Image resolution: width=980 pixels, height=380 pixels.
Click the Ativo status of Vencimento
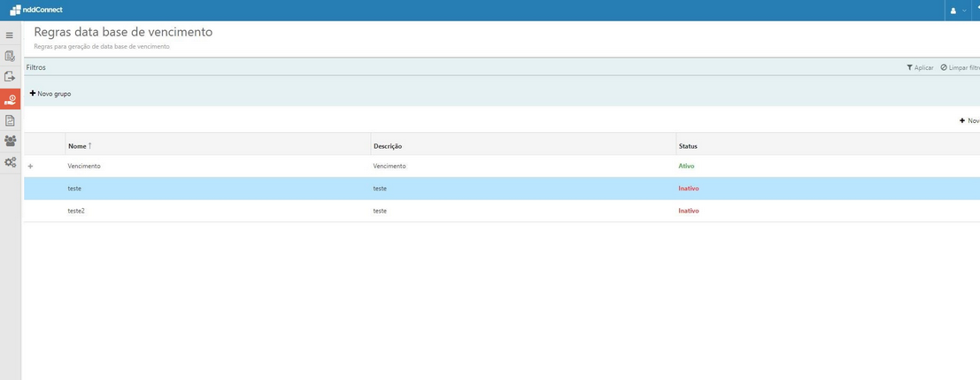(686, 166)
